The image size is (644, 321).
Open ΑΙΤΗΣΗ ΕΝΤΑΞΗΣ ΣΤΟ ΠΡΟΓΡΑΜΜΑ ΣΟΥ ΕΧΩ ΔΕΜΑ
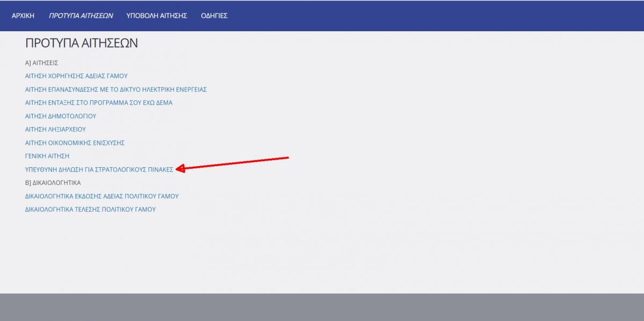(x=99, y=102)
